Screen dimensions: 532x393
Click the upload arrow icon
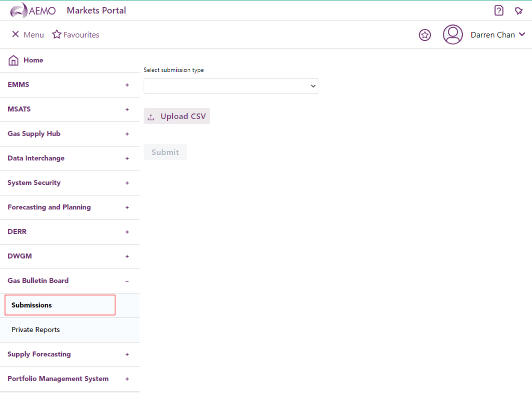pos(151,117)
